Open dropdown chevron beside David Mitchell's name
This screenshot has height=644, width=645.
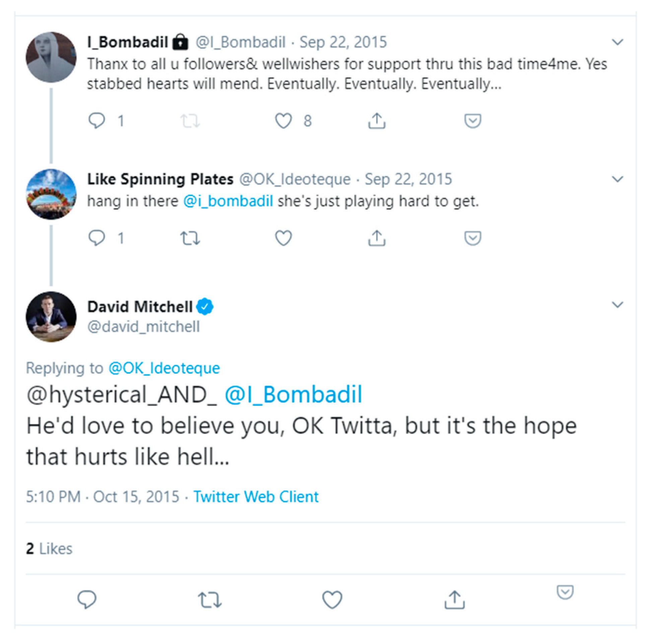point(617,305)
